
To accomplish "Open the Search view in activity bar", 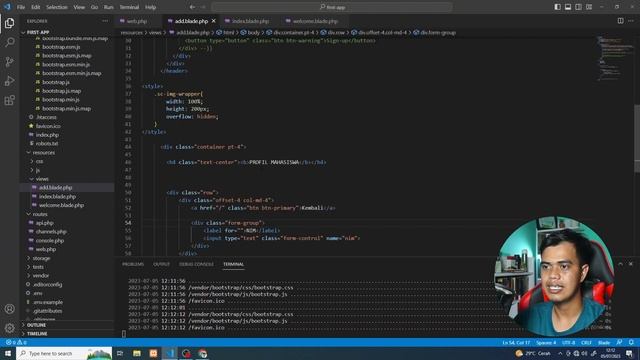I will (x=9, y=42).
